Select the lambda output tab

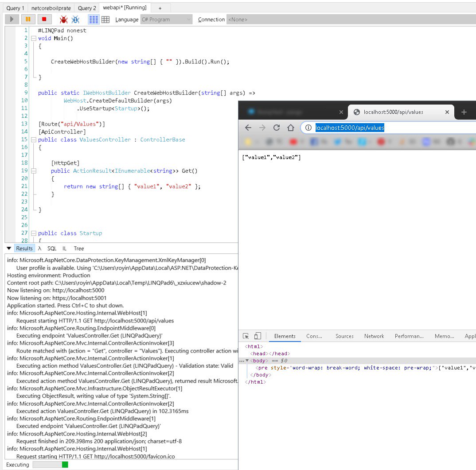pyautogui.click(x=40, y=248)
